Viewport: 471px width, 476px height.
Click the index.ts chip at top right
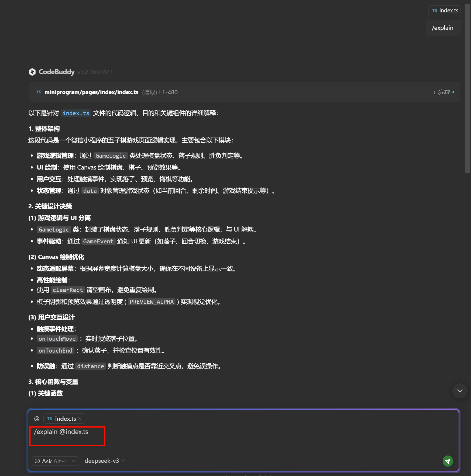tap(445, 11)
